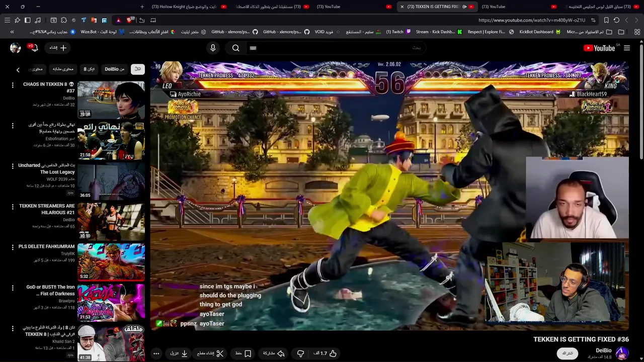This screenshot has height=362, width=644.
Task: Open Brave Rewards triangle icon
Action: [118, 20]
